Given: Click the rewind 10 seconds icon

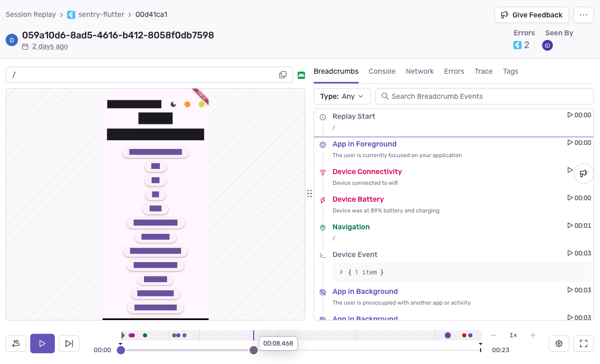Looking at the screenshot, I should click(x=16, y=344).
